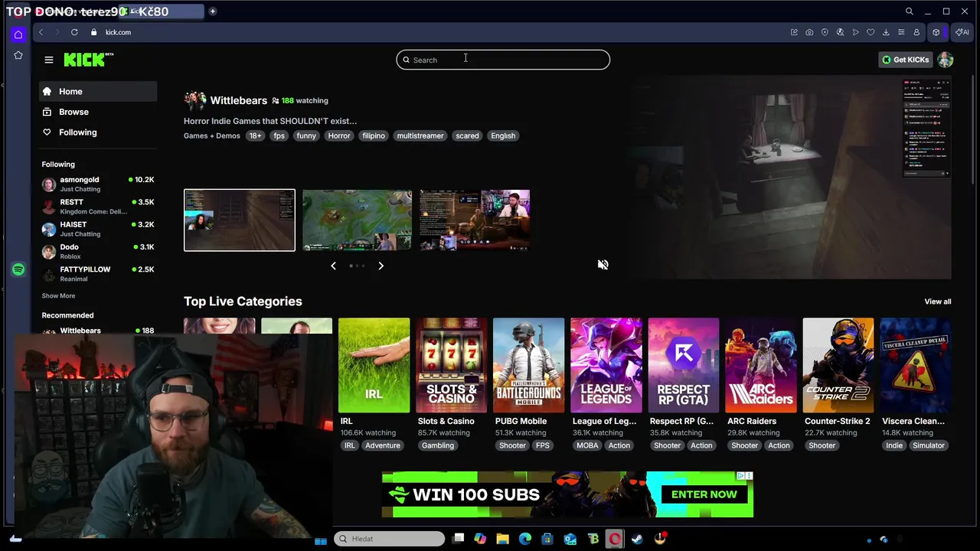This screenshot has height=551, width=980.
Task: Click the Windows taskbar Hledat search box
Action: click(x=390, y=539)
